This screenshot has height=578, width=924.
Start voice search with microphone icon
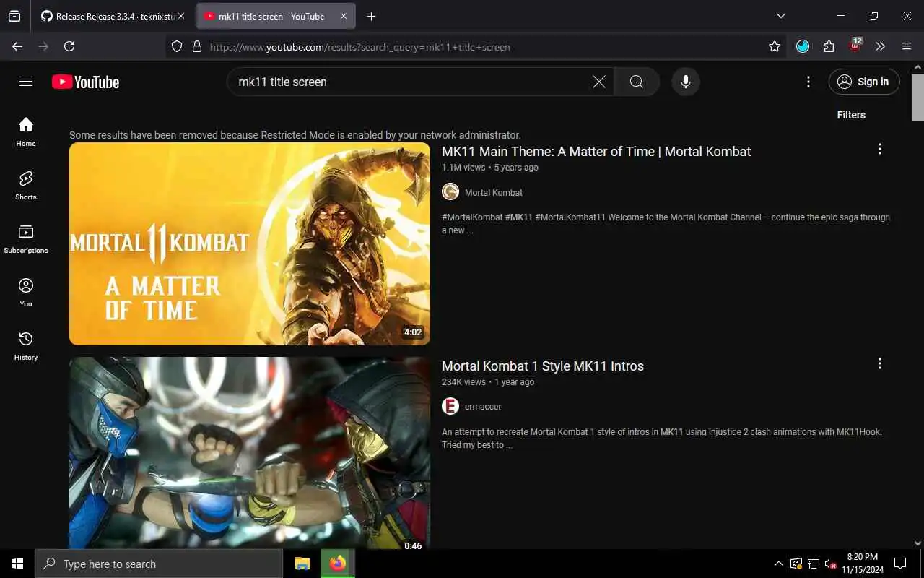coord(686,82)
